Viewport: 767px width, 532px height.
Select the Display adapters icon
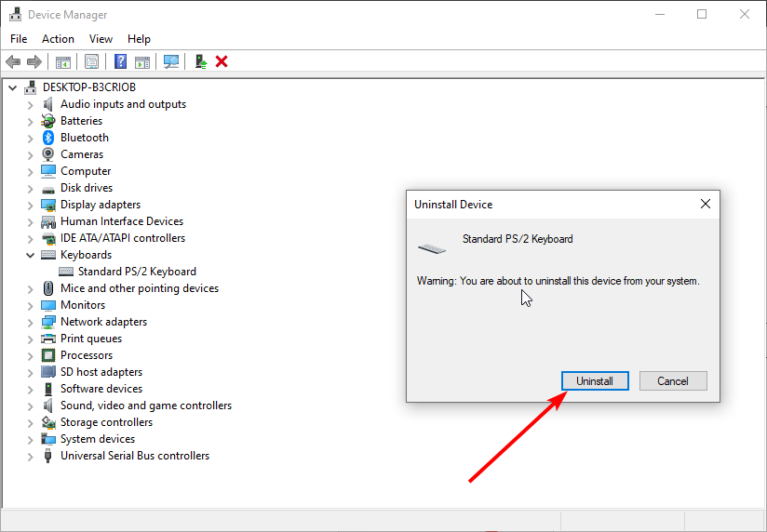coord(48,205)
